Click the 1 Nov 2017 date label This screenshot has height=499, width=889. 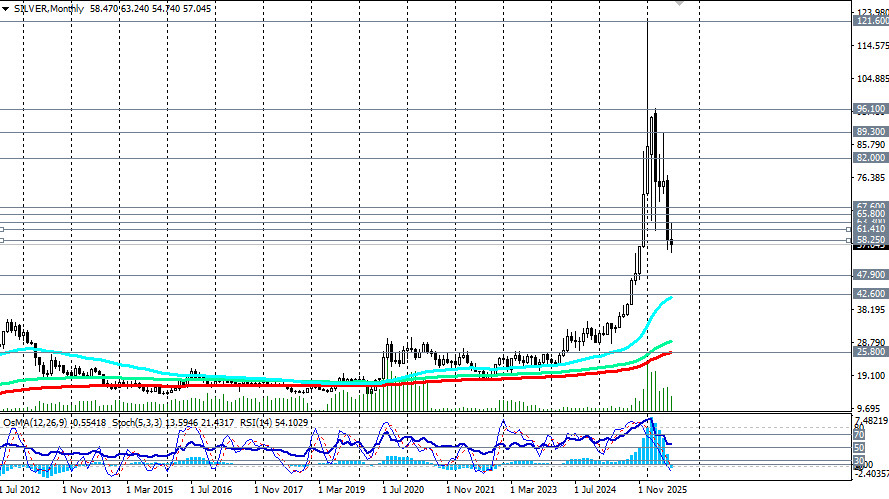278,489
